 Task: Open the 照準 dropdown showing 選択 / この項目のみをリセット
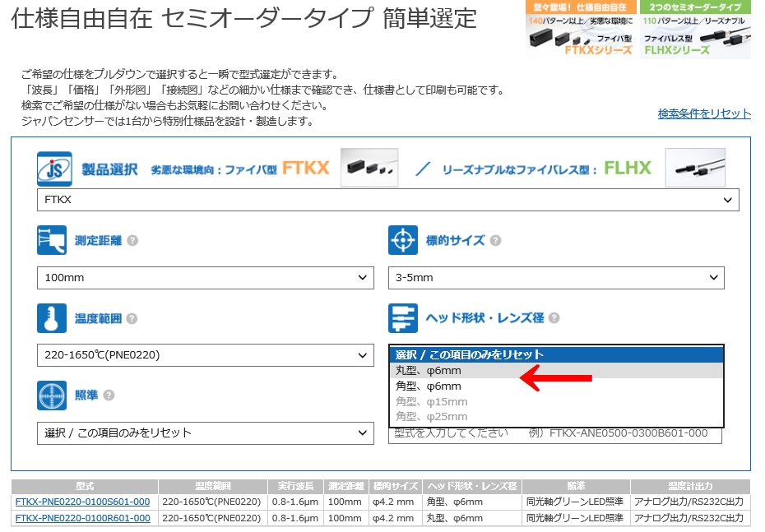[x=206, y=433]
